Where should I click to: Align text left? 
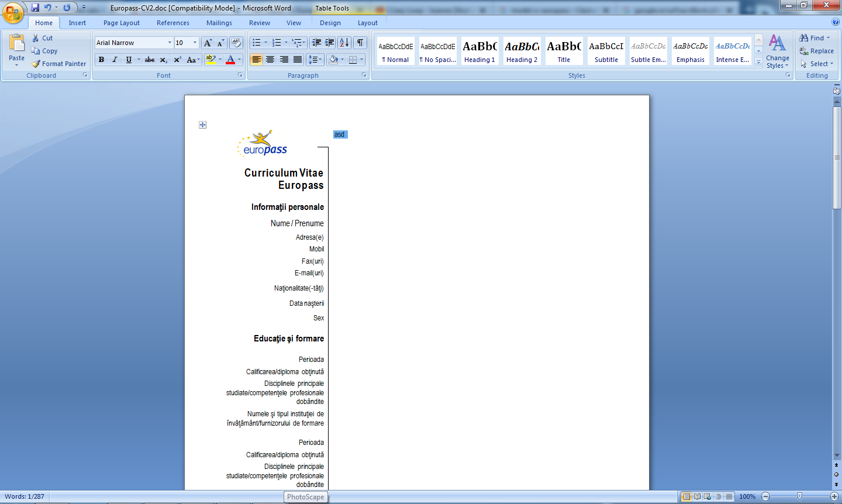(x=256, y=60)
